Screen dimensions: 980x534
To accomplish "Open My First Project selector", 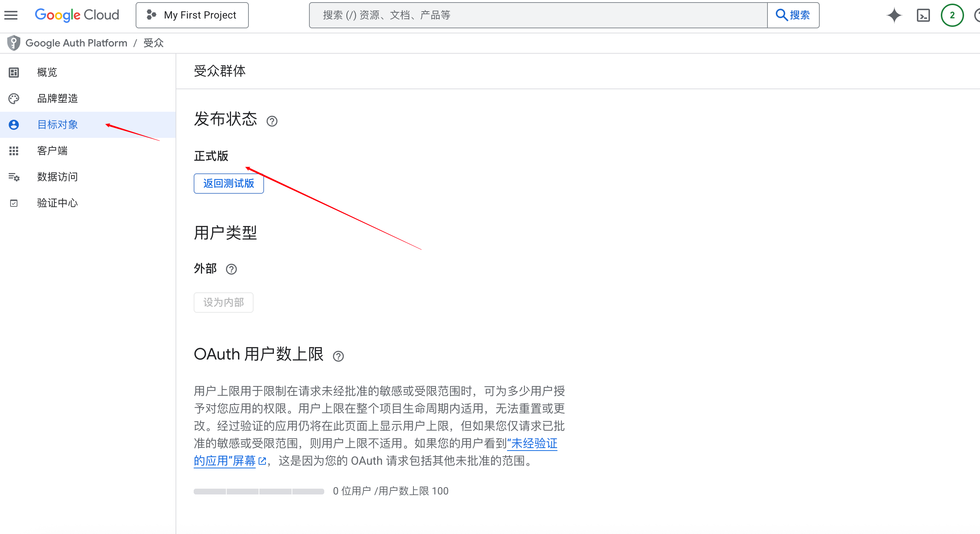I will [x=192, y=15].
